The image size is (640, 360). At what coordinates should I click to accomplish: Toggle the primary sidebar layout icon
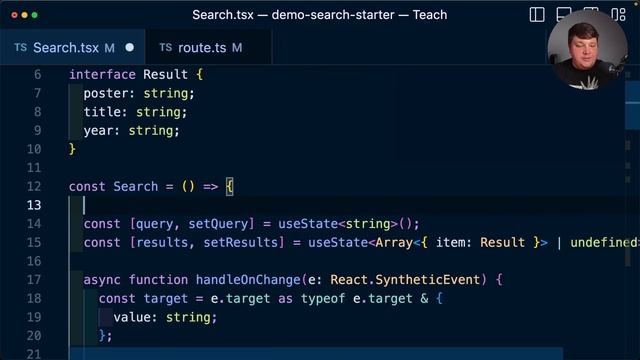[537, 15]
